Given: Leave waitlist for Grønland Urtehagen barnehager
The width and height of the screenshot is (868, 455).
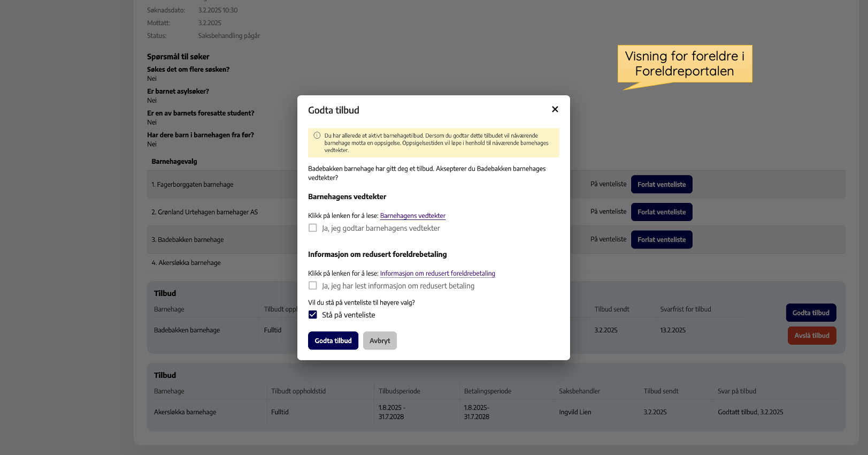Looking at the screenshot, I should click(661, 212).
